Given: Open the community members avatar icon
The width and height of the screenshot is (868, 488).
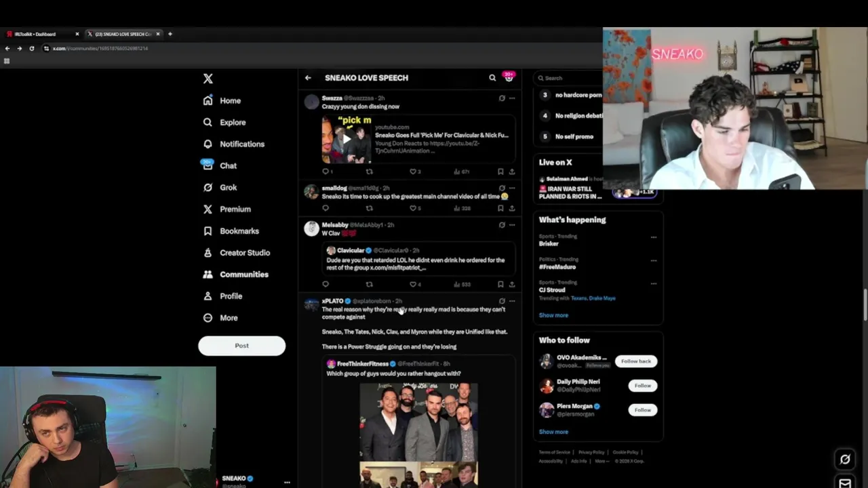Looking at the screenshot, I should [509, 77].
